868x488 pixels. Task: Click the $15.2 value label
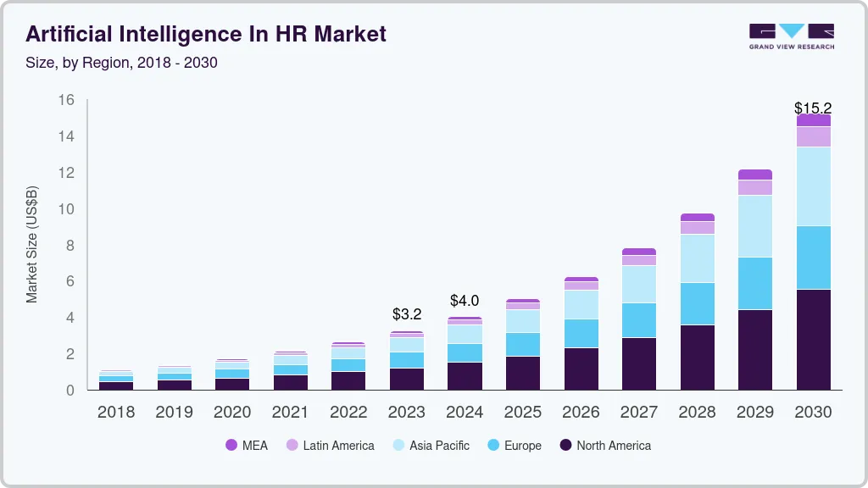click(x=812, y=108)
